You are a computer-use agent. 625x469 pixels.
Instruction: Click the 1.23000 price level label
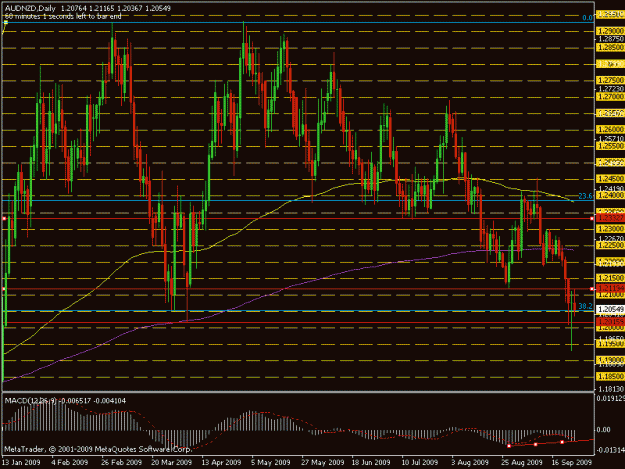coord(610,229)
